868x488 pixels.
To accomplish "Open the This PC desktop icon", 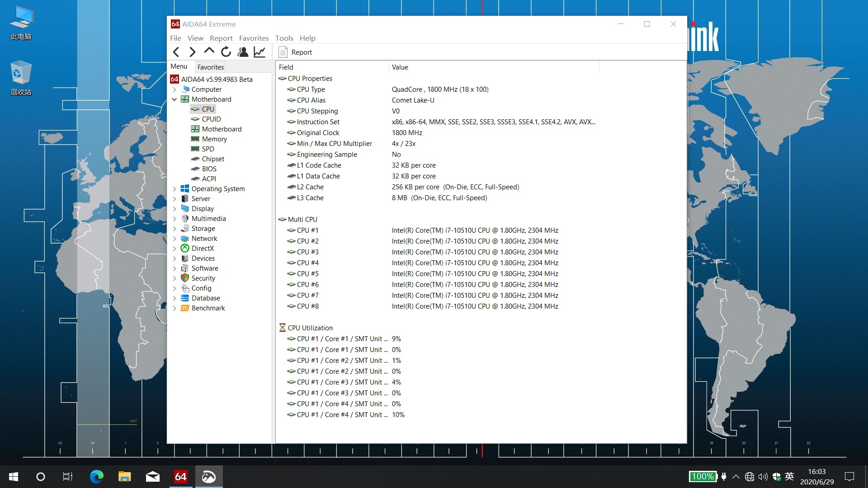I will 21,23.
